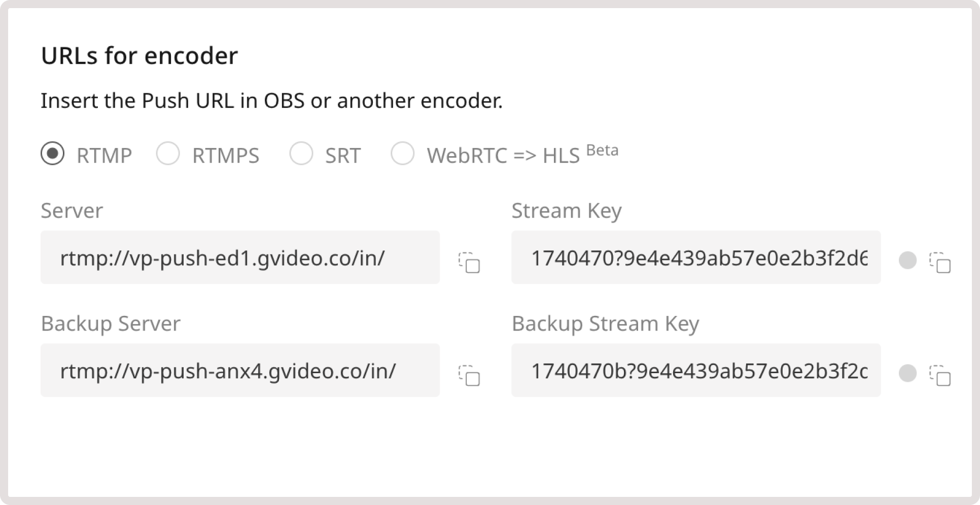Viewport: 980px width, 505px height.
Task: Click the gray status dot beside Stream Key
Action: (908, 260)
